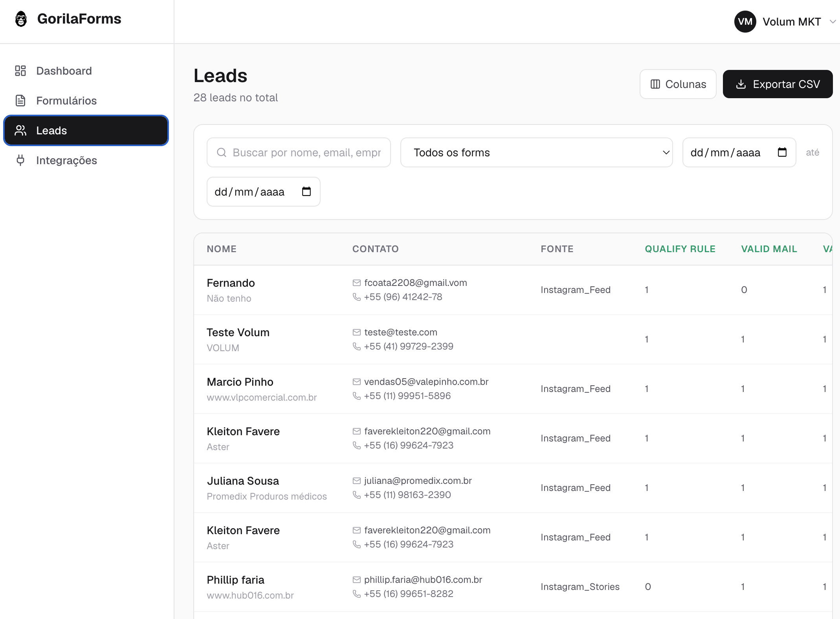Image resolution: width=840 pixels, height=619 pixels.
Task: Click the mail icon beside vendas05@valepinho.com.br
Action: pyautogui.click(x=356, y=382)
